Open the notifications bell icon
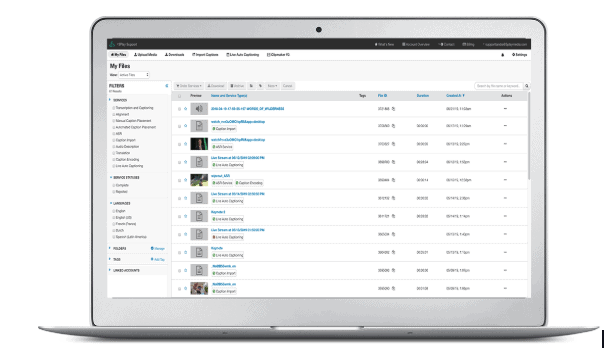 coord(502,55)
